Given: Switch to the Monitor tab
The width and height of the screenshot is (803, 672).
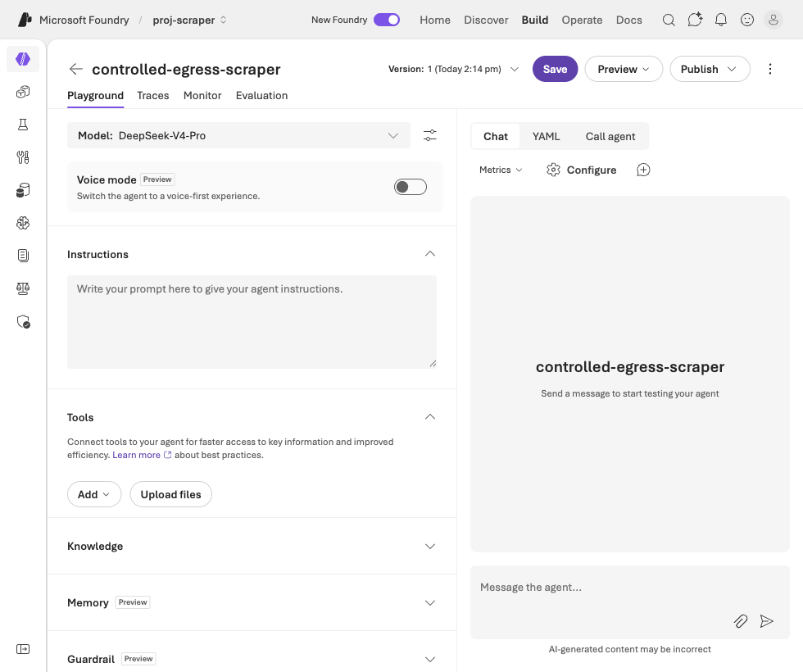Looking at the screenshot, I should click(x=202, y=96).
